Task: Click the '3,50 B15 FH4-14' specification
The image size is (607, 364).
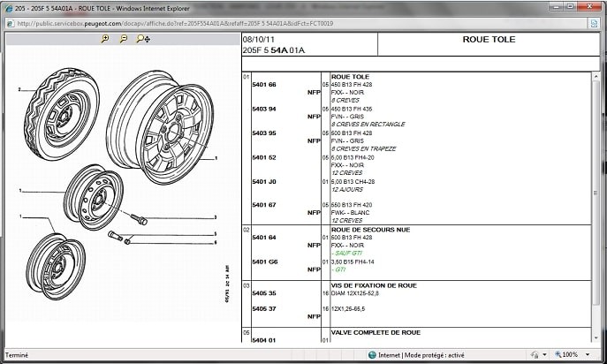Action: 353,262
